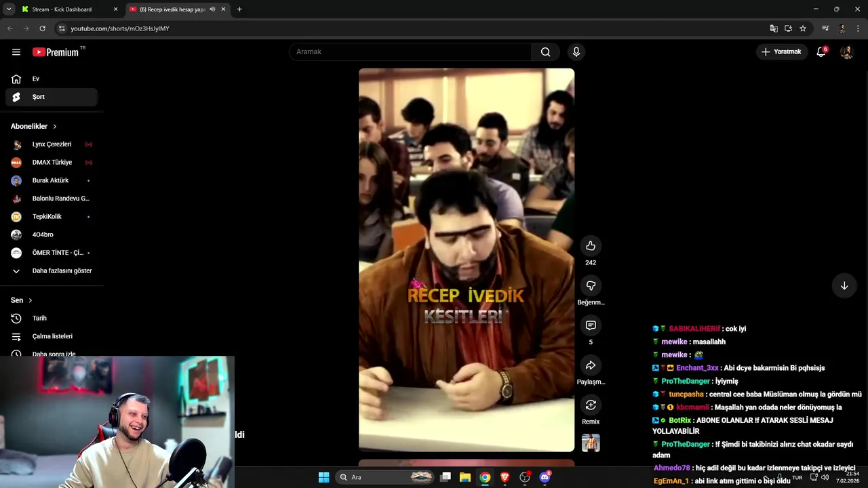The image size is (868, 488).
Task: Click Yaratmak create button
Action: (781, 52)
